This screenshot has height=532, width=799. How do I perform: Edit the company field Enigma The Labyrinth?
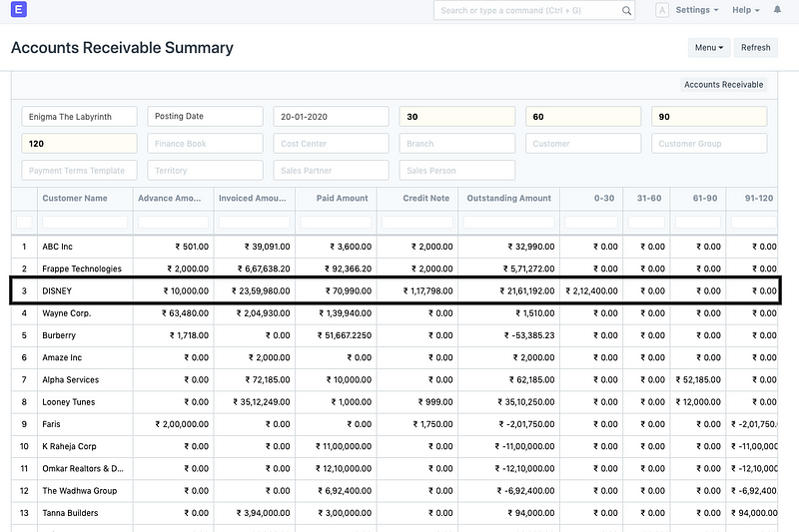coord(79,117)
